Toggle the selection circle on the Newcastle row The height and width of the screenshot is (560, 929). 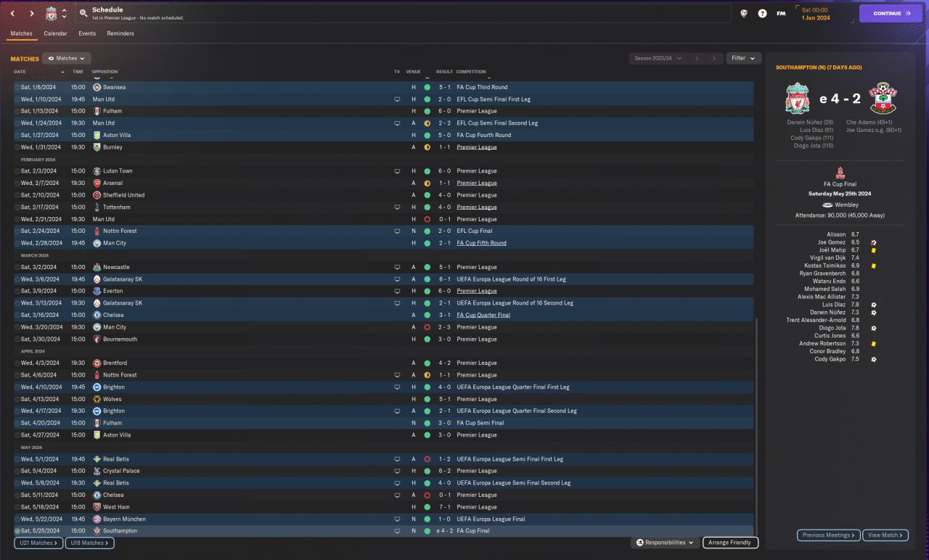[x=17, y=267]
